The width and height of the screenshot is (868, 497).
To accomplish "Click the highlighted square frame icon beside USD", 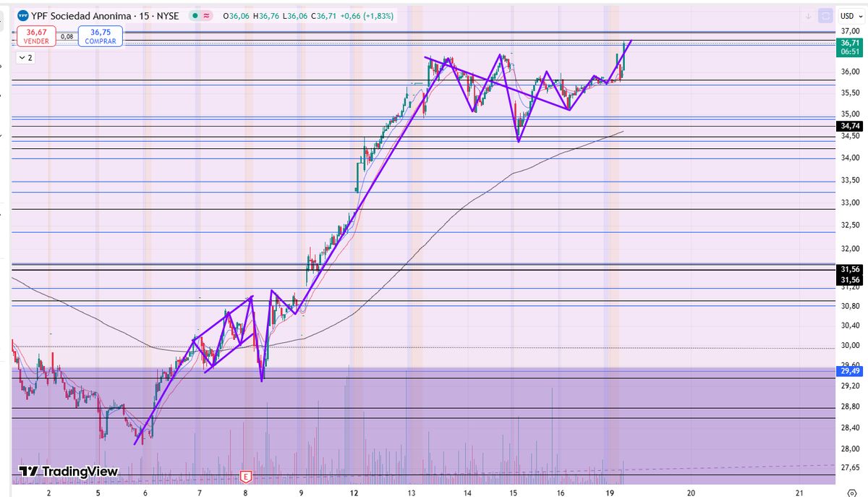I will 825,15.
